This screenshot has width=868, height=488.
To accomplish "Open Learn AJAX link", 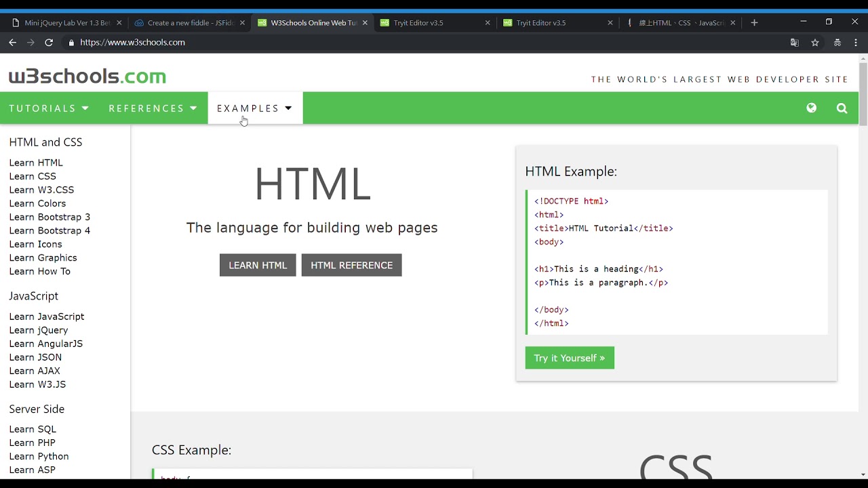I will click(x=35, y=371).
